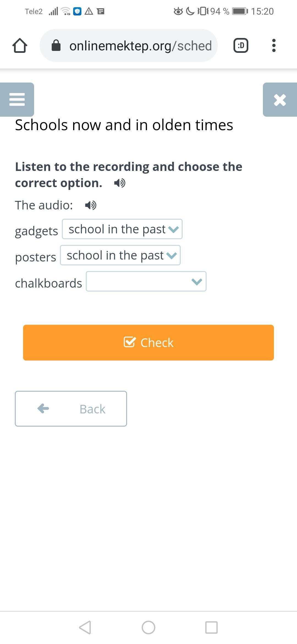The width and height of the screenshot is (297, 644).
Task: Tap the onlinemektep.org address bar
Action: (x=140, y=45)
